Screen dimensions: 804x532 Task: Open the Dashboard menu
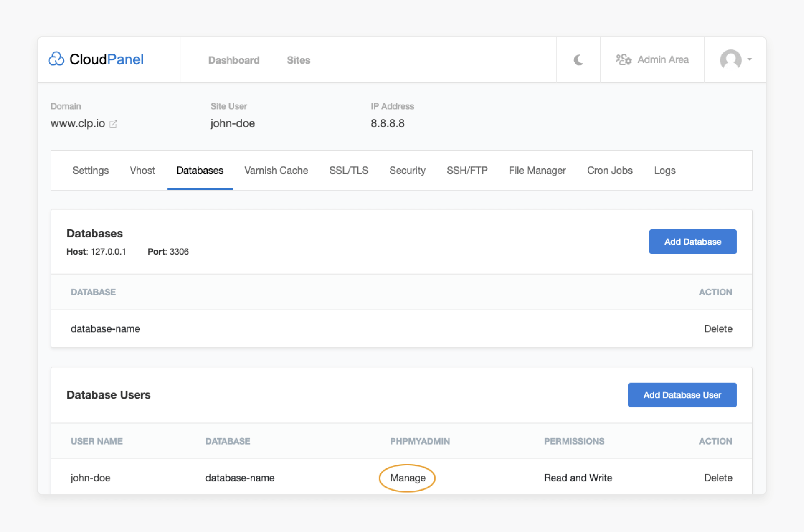pos(234,60)
